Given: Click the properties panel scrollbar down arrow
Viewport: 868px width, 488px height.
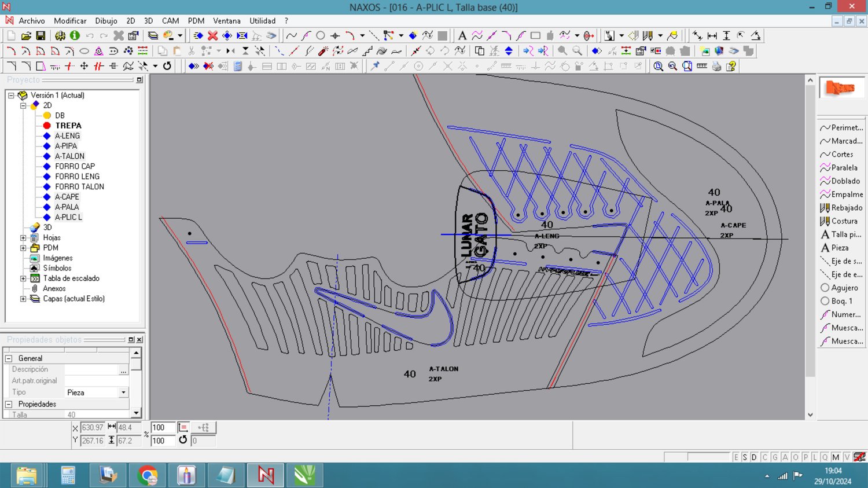Looking at the screenshot, I should pos(136,413).
